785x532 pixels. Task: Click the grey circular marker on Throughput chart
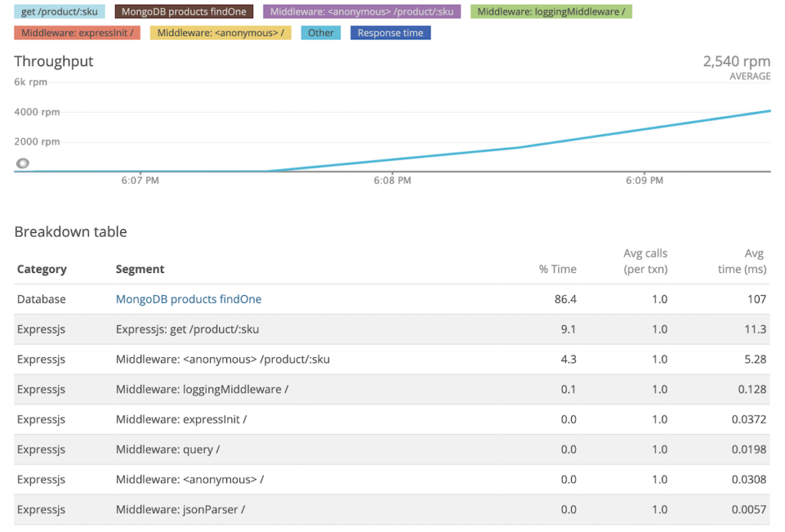click(22, 163)
